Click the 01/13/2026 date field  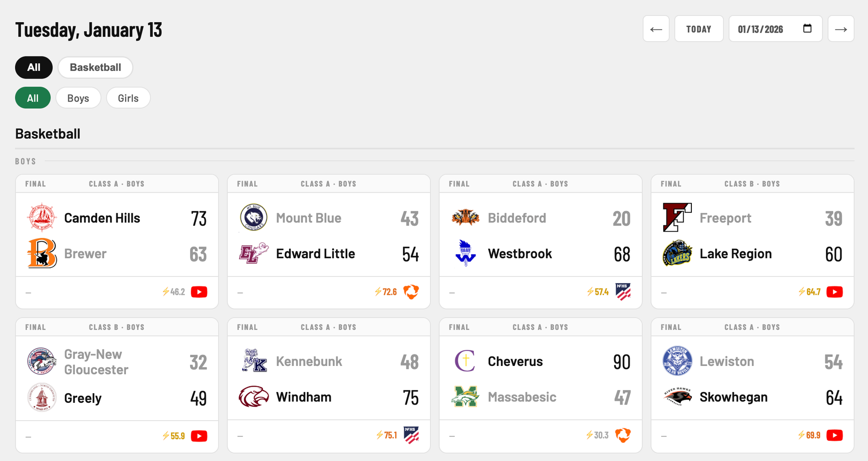[760, 29]
